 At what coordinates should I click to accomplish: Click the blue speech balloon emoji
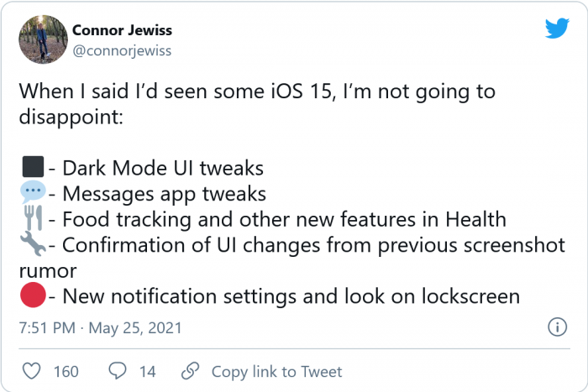(x=32, y=194)
